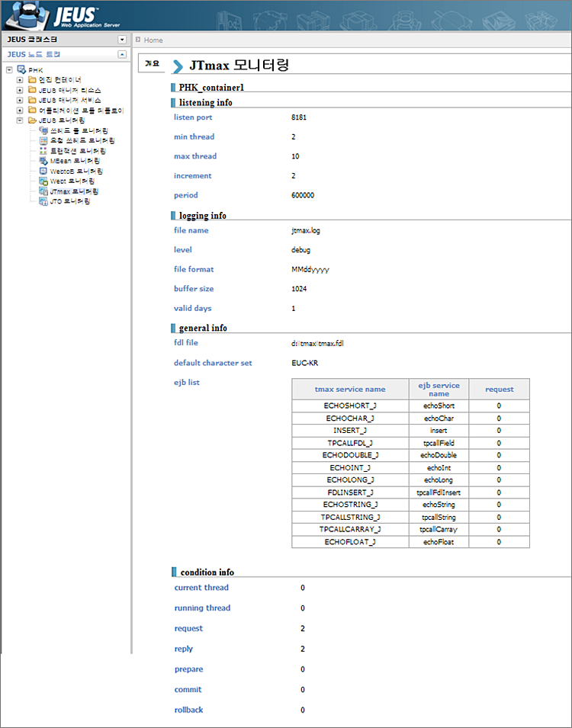572x728 pixels.
Task: Click the thread pool monitoring (쓰레드 풀 모니터링) icon
Action: [x=43, y=130]
